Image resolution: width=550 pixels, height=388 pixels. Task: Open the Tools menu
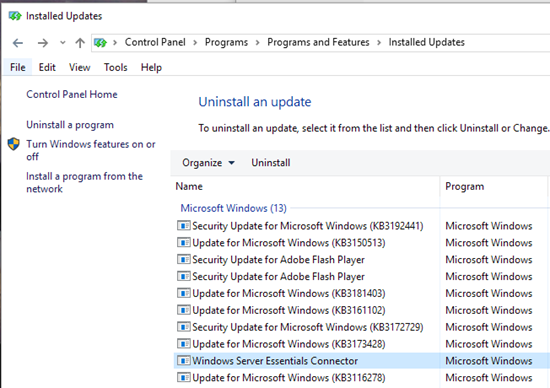[x=115, y=67]
